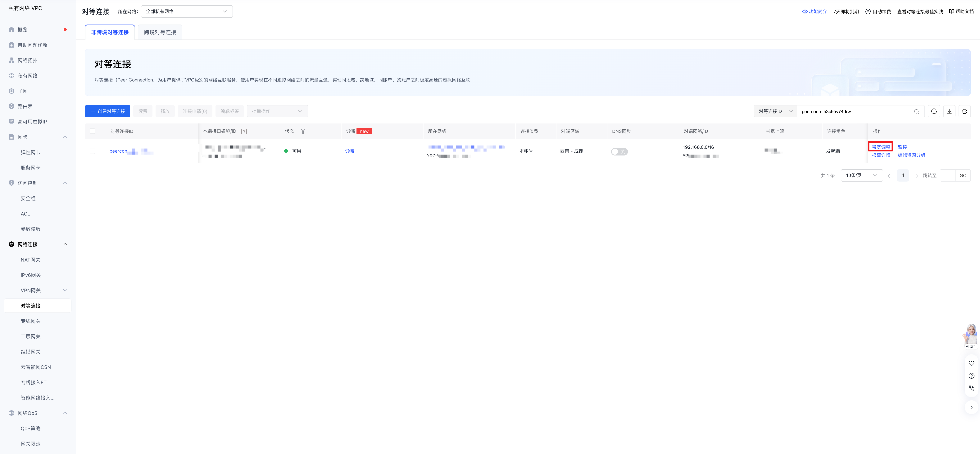Collapse 网络连接 sidebar group

(x=65, y=244)
